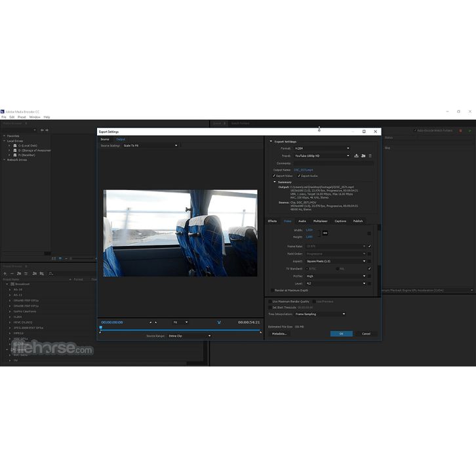Switch to the Audio tab
Screen dimensions: 476x476
302,221
